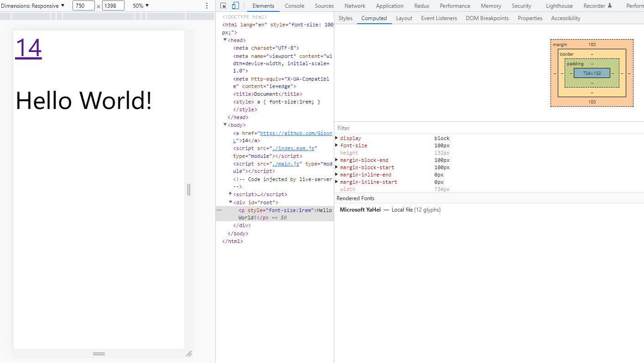Open the Dimensions: Responsive dropdown
644x363 pixels.
coord(32,5)
